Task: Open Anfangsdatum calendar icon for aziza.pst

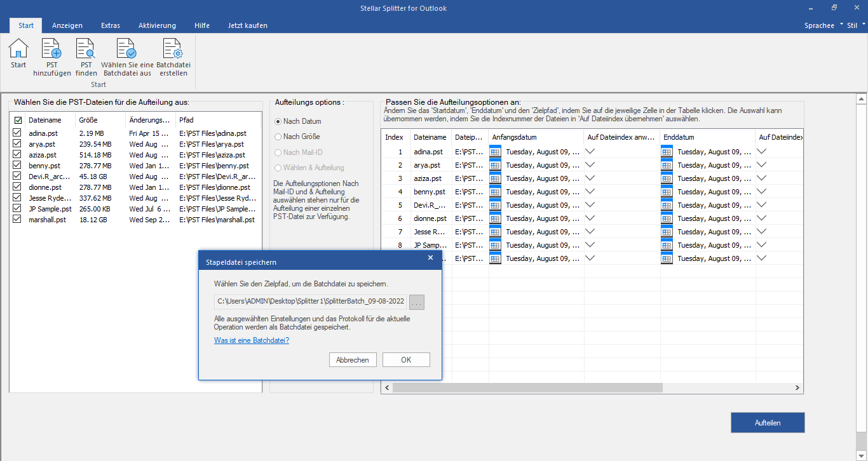Action: pos(496,178)
